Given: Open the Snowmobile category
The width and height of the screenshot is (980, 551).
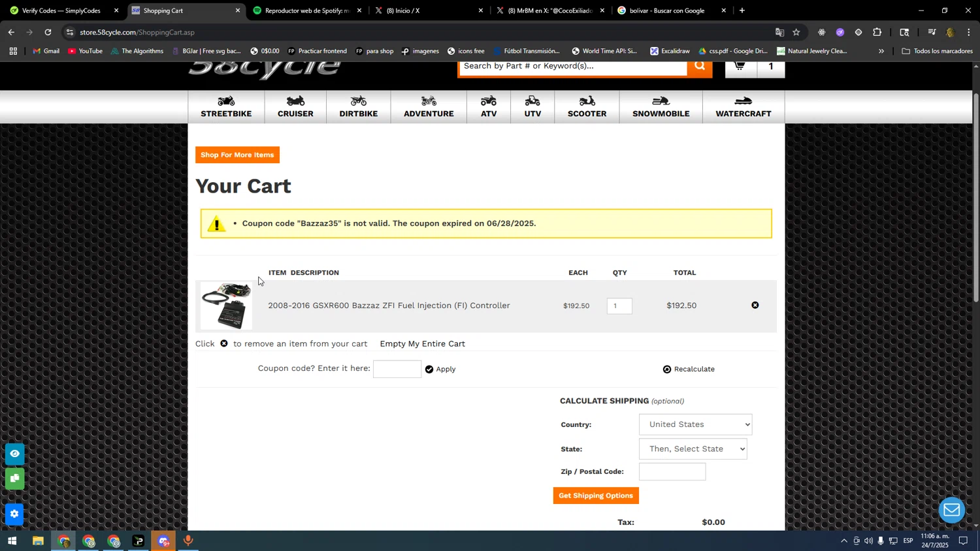Looking at the screenshot, I should click(661, 106).
